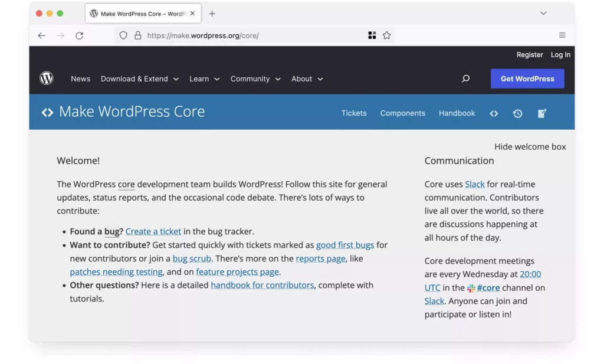Click the pencil edit icon in blue header
This screenshot has width=604, height=364.
(x=542, y=113)
